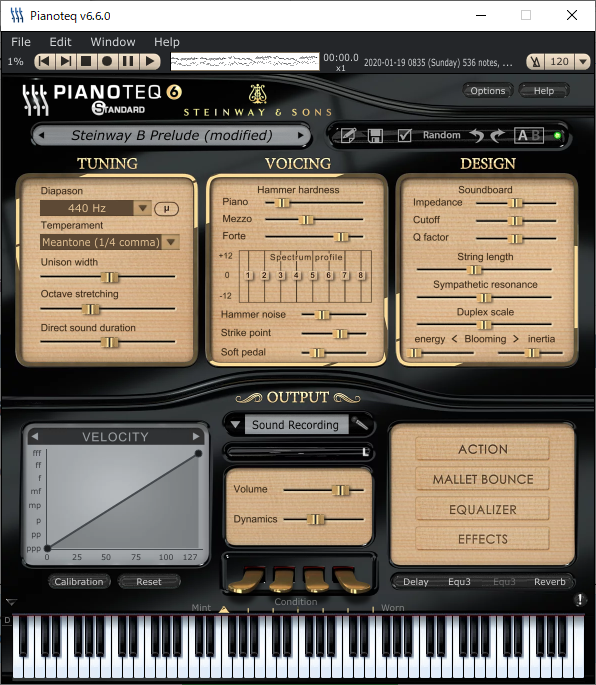
Task: Select the next preset with right arrow
Action: [x=301, y=135]
